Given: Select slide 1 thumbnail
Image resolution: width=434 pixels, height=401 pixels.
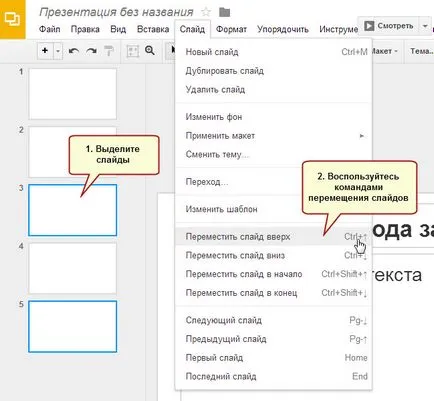Looking at the screenshot, I should point(73,94).
